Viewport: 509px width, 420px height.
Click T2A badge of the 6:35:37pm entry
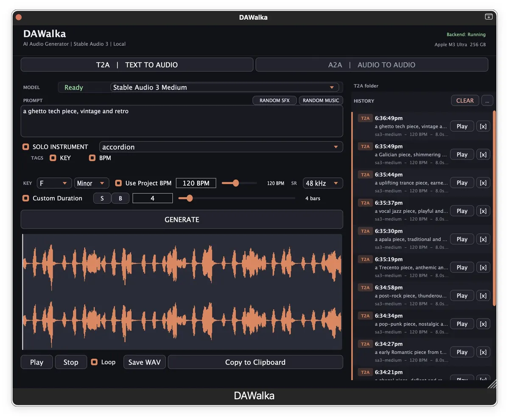tap(365, 203)
